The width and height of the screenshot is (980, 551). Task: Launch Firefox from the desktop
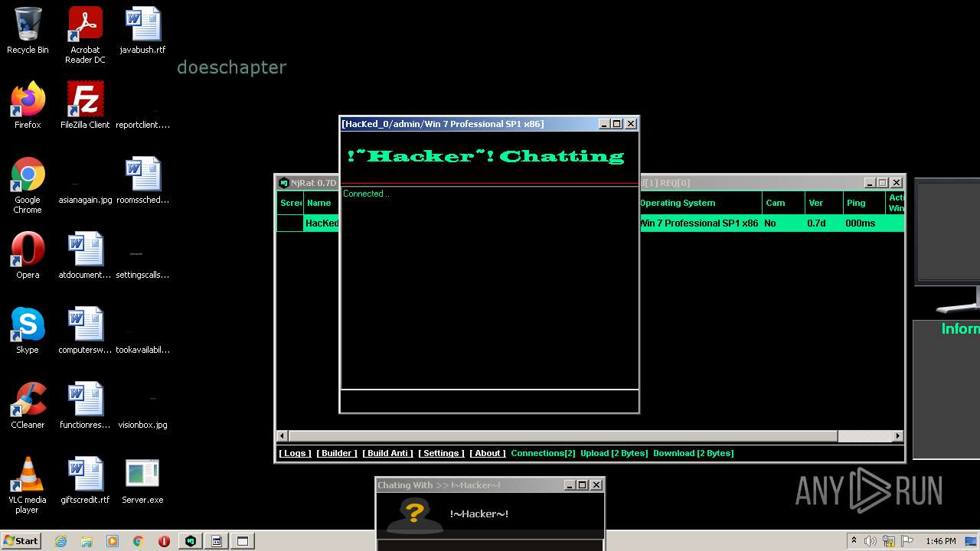[x=28, y=106]
